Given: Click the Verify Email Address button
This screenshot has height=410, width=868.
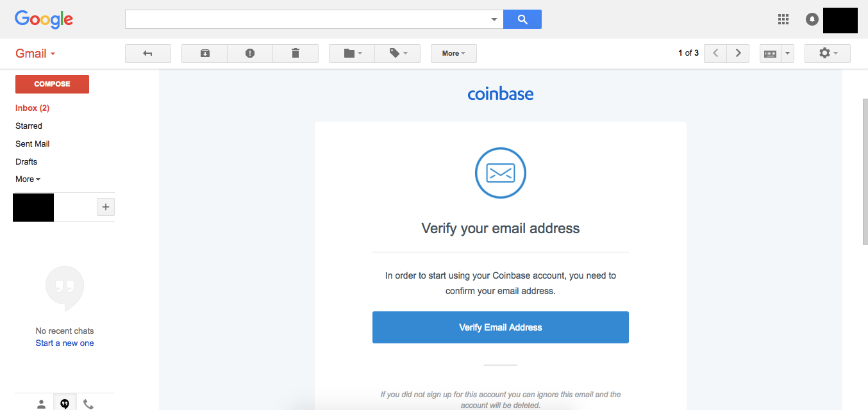Looking at the screenshot, I should pos(500,327).
